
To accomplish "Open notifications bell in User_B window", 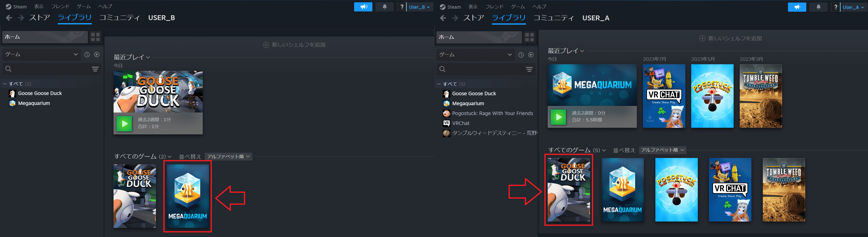I will [x=385, y=7].
